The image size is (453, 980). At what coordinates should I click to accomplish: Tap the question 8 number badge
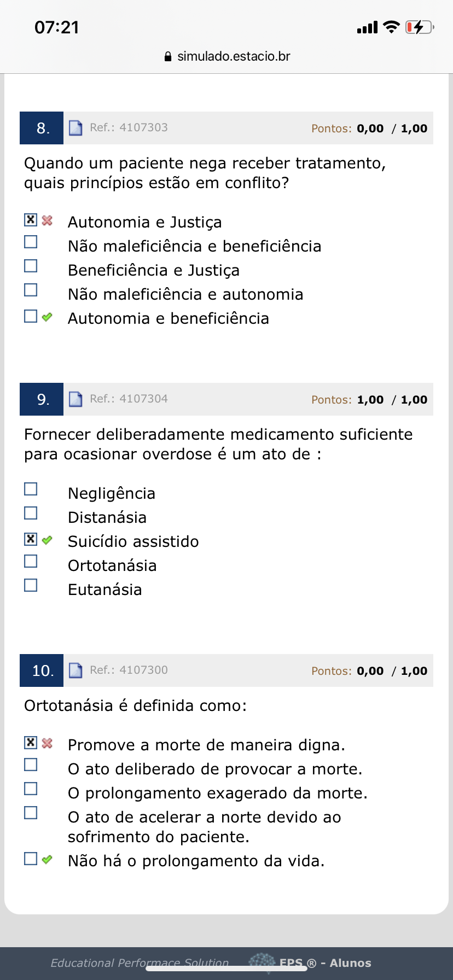(x=42, y=128)
